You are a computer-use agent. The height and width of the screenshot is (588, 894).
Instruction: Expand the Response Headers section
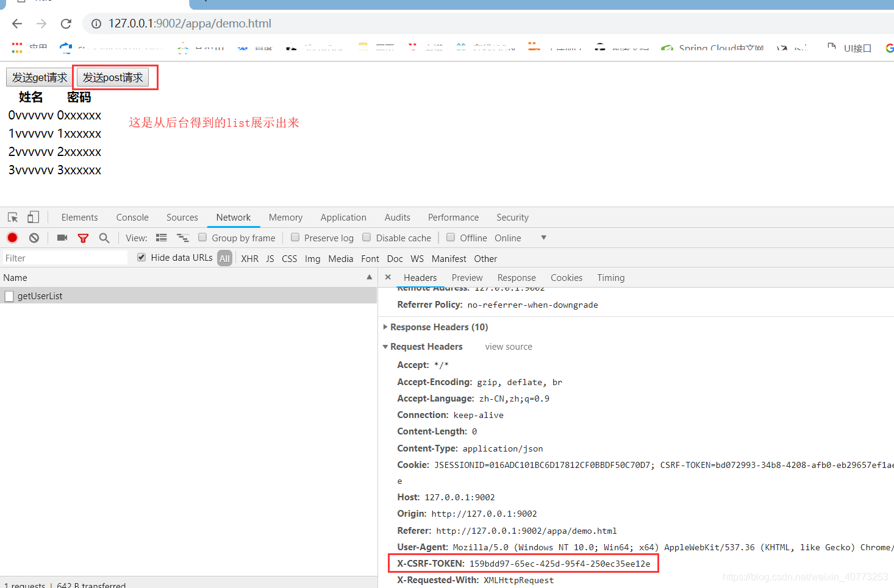pyautogui.click(x=385, y=327)
